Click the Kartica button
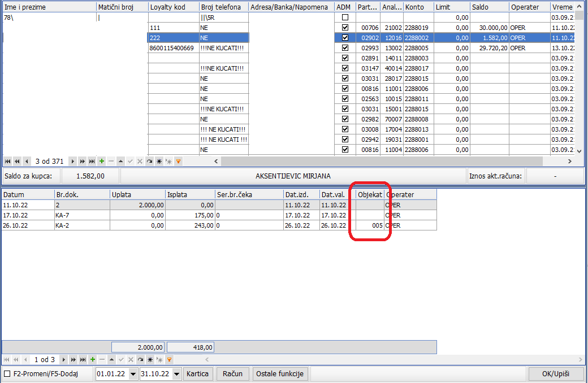The image size is (588, 383). [x=198, y=374]
